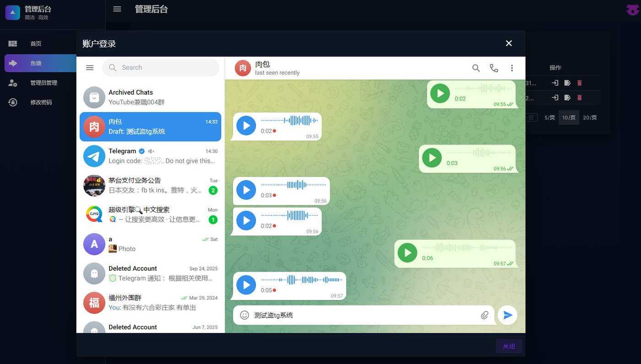Click the dashboard icon beside 首页

(x=12, y=43)
